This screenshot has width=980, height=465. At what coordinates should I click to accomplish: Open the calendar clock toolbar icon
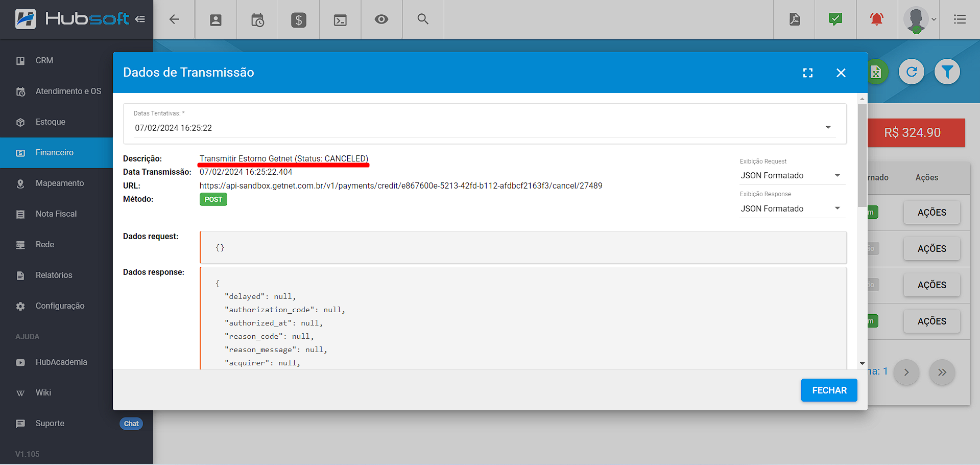(257, 20)
